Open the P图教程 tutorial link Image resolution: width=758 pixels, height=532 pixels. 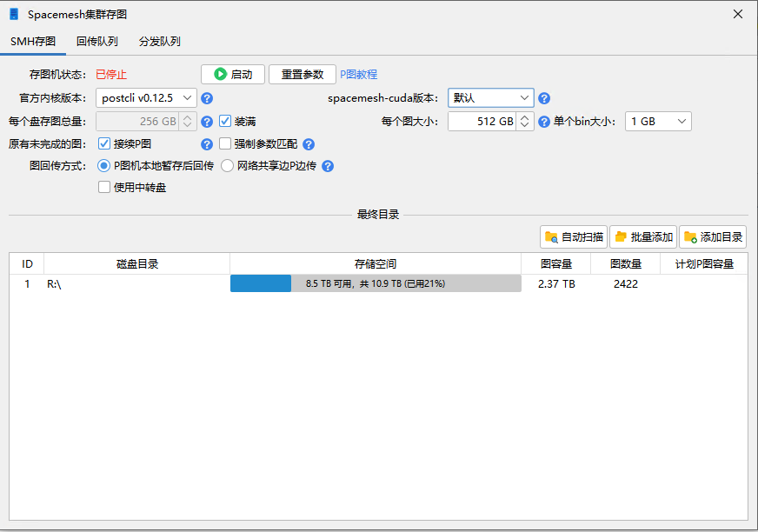358,75
